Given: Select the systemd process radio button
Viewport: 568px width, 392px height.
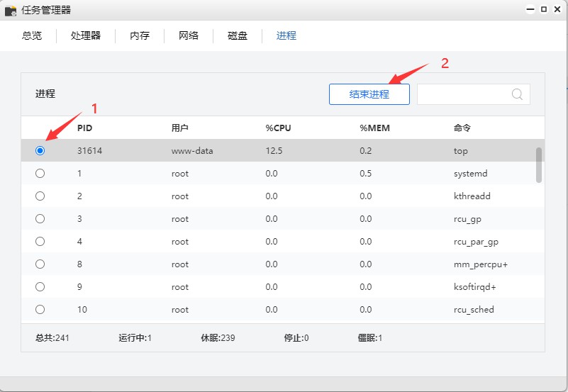Looking at the screenshot, I should pos(40,174).
